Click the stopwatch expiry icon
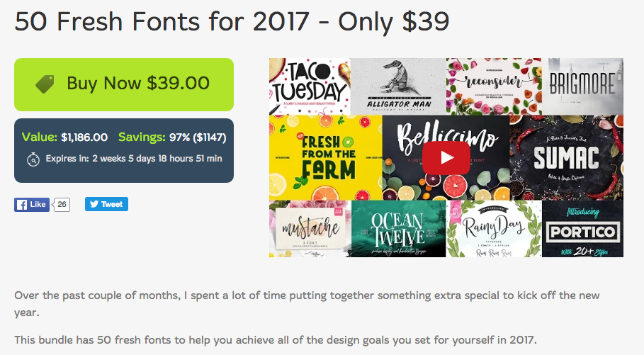Viewport: 644px width, 355px height. coord(33,159)
